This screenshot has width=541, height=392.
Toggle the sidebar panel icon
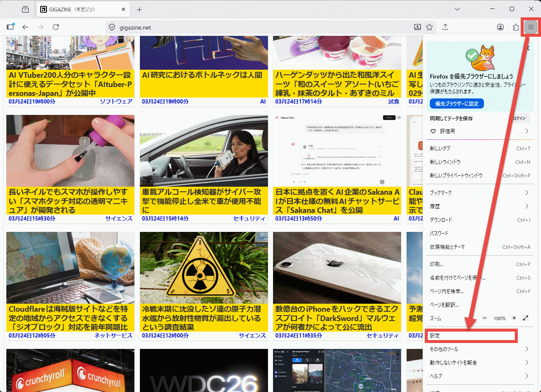coord(10,27)
